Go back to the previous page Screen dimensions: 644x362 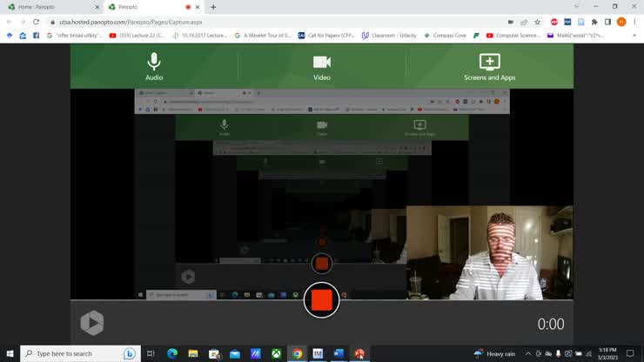[x=9, y=22]
